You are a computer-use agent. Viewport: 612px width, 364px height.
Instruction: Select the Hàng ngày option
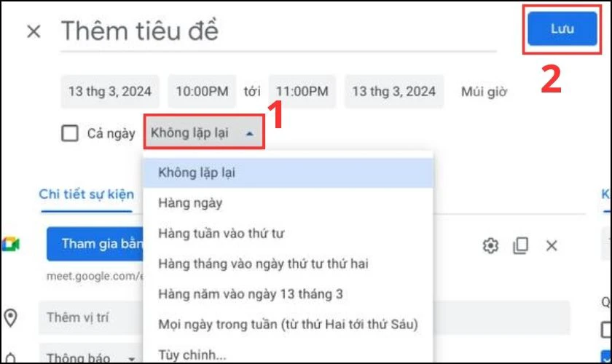[288, 203]
